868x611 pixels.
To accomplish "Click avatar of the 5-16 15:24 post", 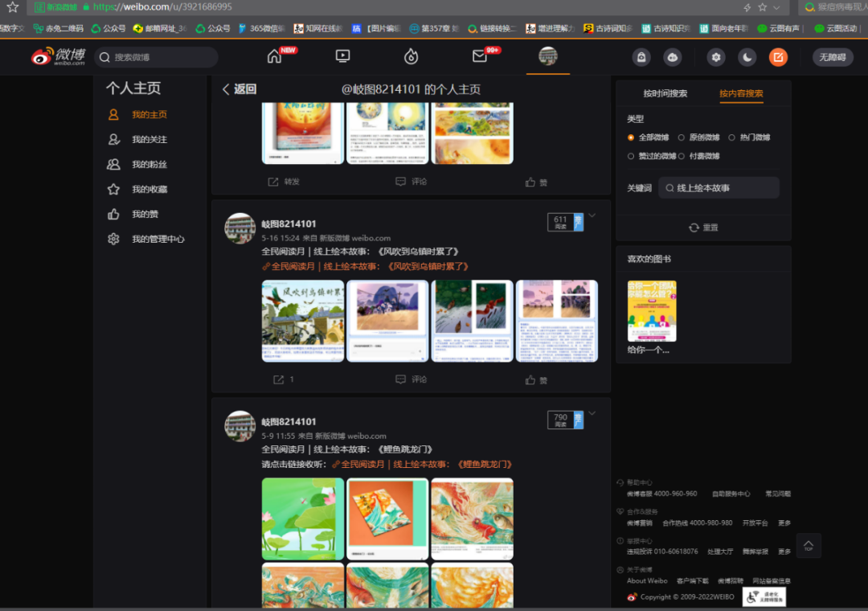I will click(x=240, y=228).
